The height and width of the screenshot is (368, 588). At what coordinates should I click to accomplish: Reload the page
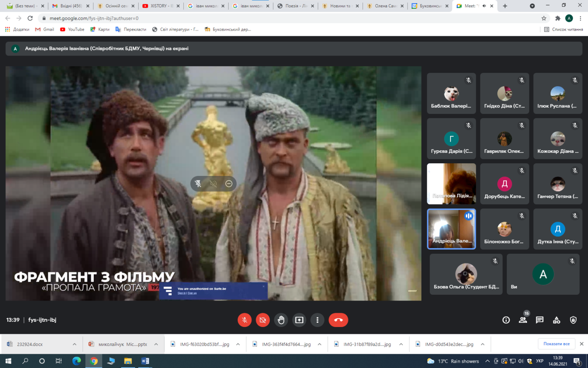pos(30,18)
